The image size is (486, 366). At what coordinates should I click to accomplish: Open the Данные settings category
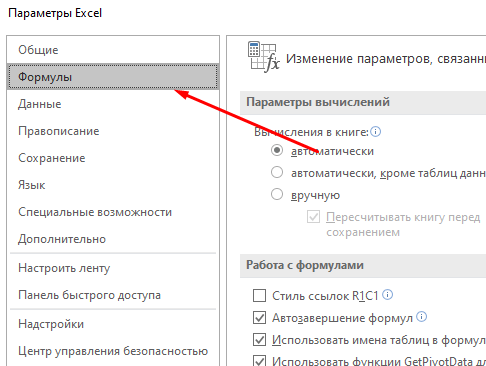click(x=113, y=104)
